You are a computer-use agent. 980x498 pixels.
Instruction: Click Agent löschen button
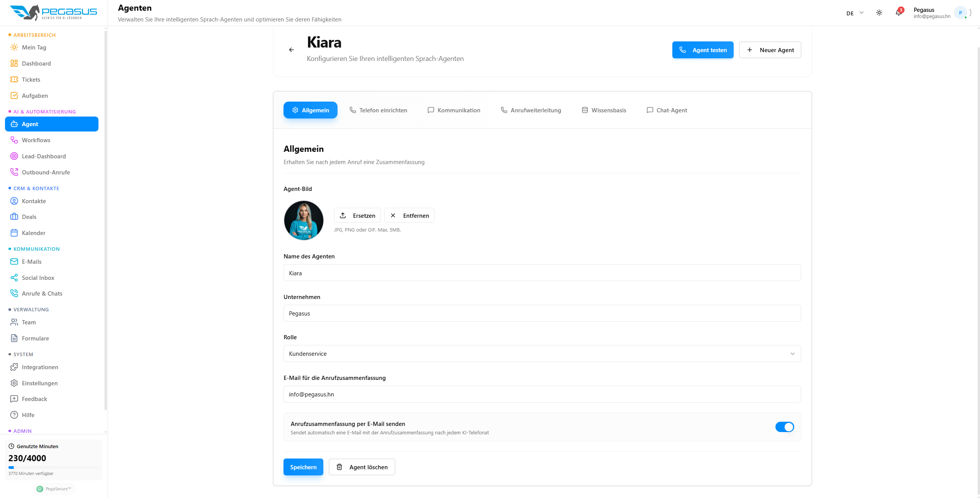click(362, 467)
